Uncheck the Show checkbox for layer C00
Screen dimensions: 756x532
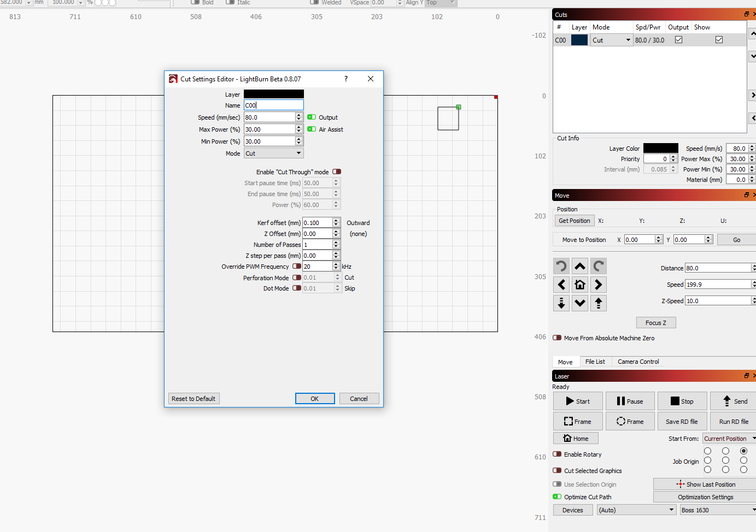click(x=719, y=40)
